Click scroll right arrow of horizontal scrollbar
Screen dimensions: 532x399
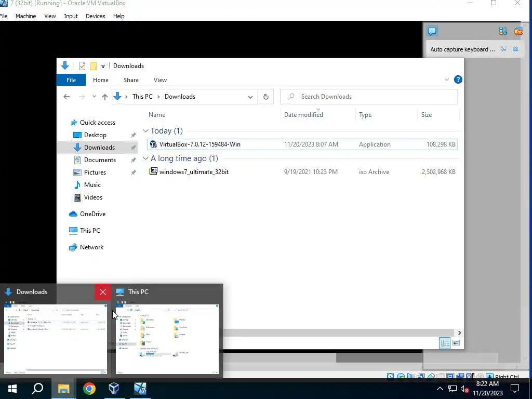(459, 333)
